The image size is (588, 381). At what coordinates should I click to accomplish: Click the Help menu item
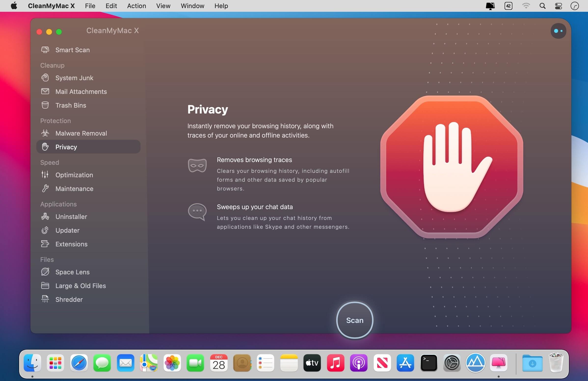point(221,6)
